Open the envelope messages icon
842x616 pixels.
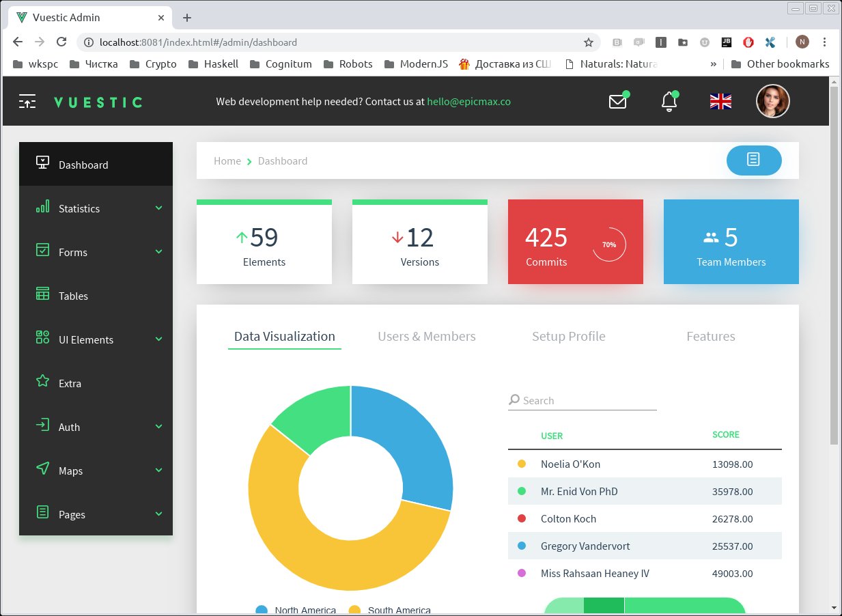pos(617,102)
